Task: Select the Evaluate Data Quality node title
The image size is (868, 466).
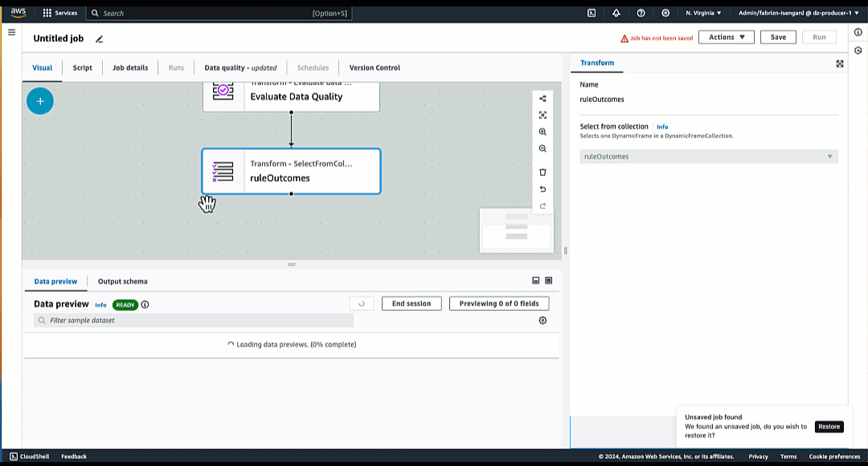Action: pos(296,97)
